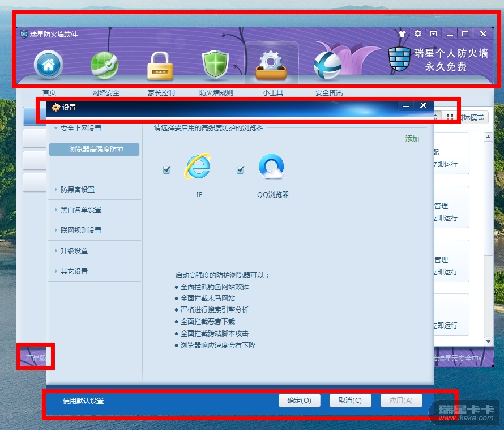The height and width of the screenshot is (430, 504).
Task: Switch to the 小工具 tab label
Action: click(x=272, y=92)
